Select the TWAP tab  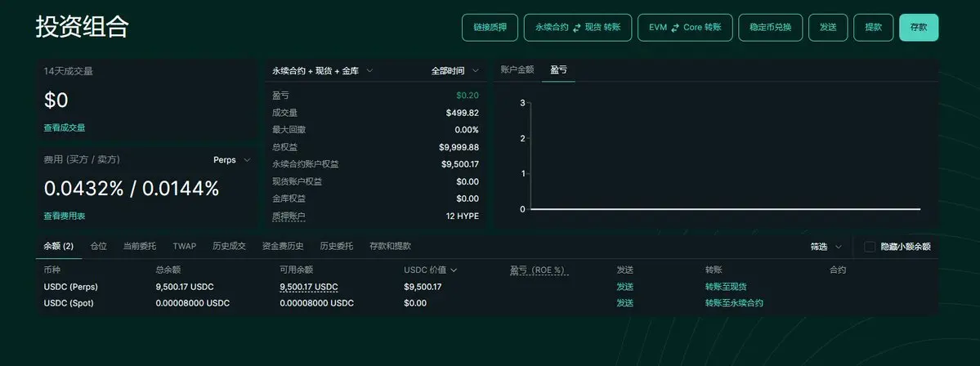(185, 246)
